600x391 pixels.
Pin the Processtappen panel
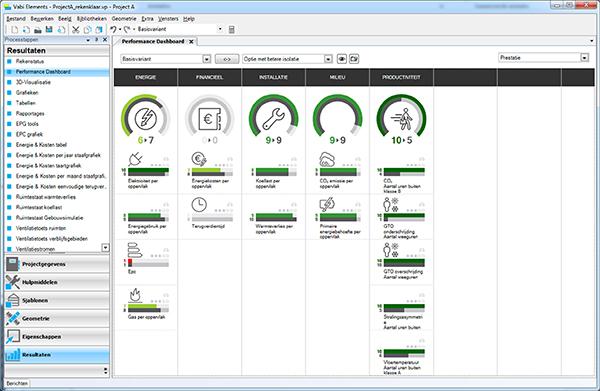96,40
